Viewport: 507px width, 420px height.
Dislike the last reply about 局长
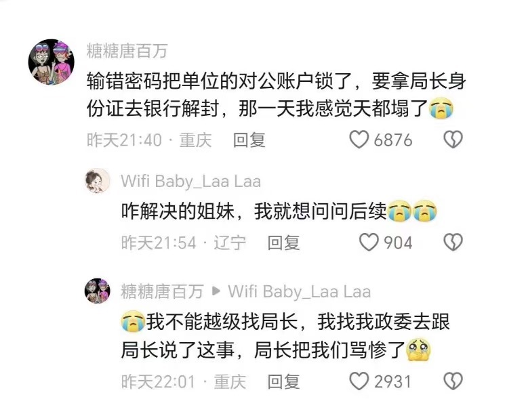[x=453, y=381]
